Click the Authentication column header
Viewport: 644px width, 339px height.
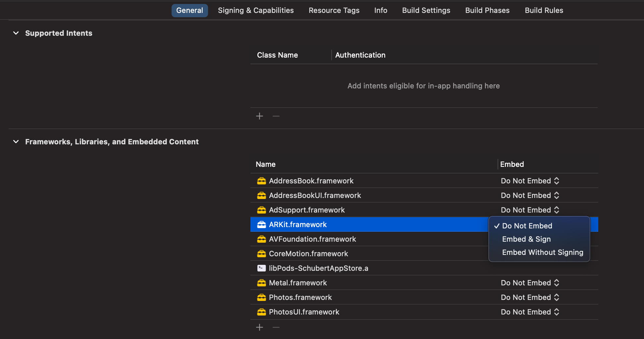(x=360, y=55)
